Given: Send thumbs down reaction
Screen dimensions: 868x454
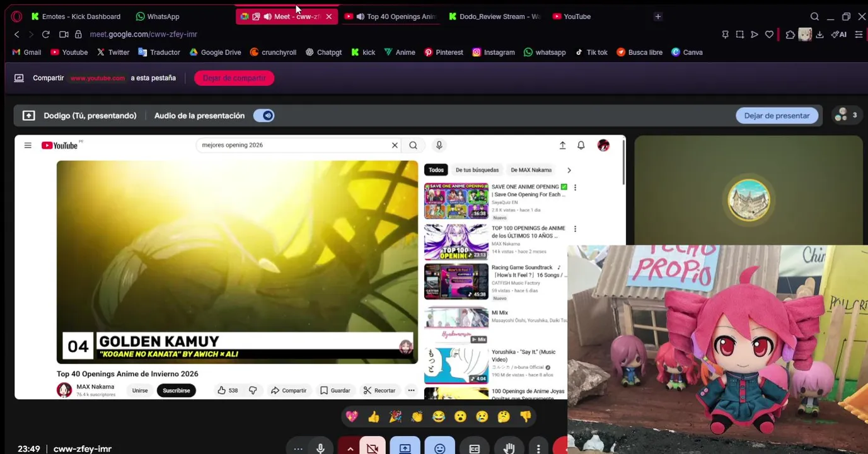Looking at the screenshot, I should 525,416.
